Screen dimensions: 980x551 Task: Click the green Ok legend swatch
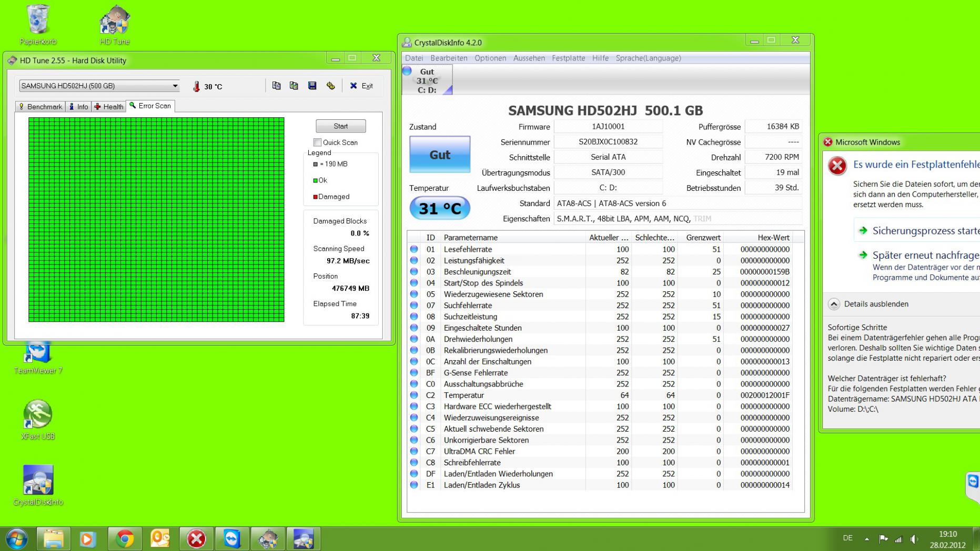[x=316, y=181]
